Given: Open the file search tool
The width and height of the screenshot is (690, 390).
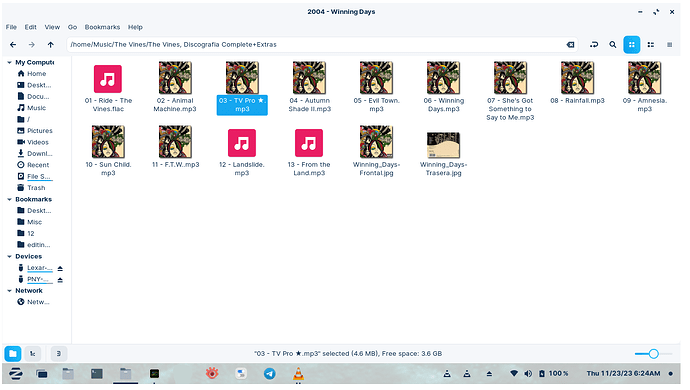Looking at the screenshot, I should [613, 44].
